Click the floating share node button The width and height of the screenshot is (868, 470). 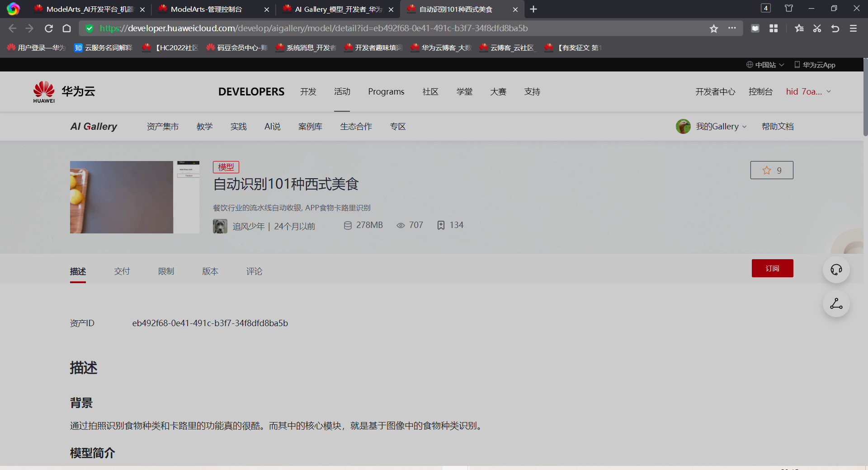(x=836, y=304)
